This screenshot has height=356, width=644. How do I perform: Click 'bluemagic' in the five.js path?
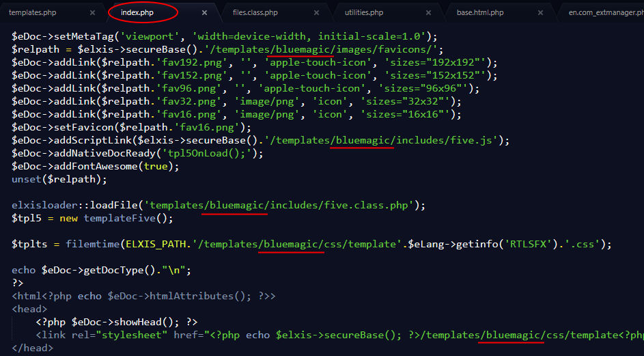(362, 140)
